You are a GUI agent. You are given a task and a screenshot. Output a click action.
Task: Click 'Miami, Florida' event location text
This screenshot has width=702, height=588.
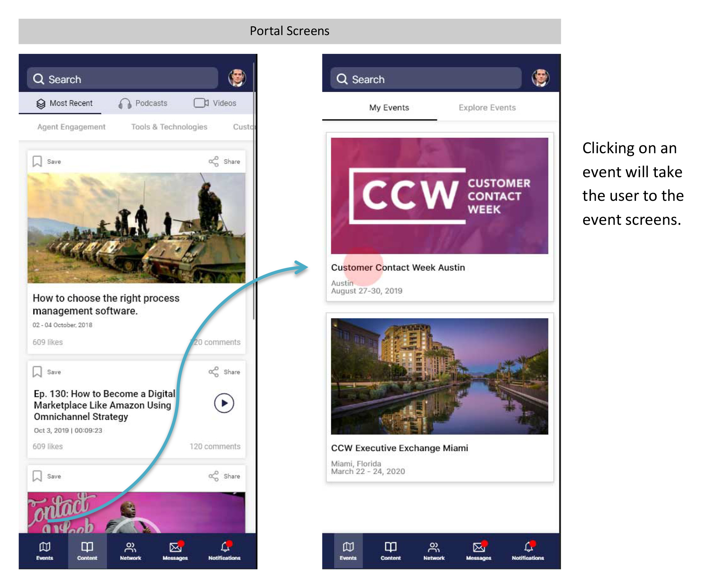[x=356, y=464]
